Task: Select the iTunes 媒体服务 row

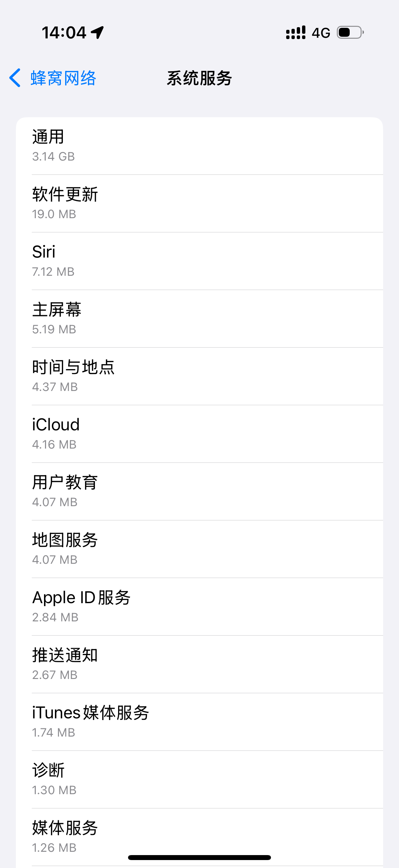Action: (x=199, y=722)
